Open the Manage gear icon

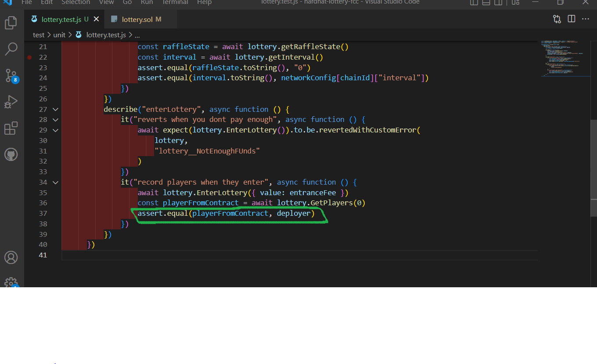[x=11, y=283]
